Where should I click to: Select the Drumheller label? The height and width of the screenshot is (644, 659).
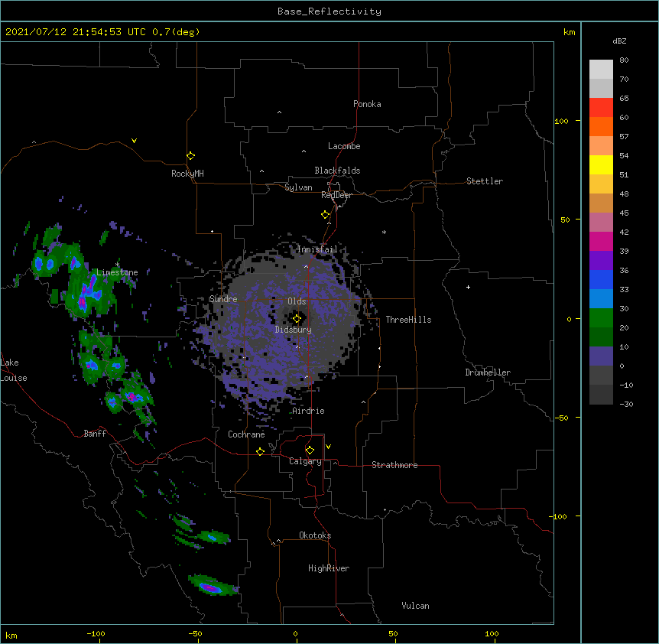(x=488, y=372)
